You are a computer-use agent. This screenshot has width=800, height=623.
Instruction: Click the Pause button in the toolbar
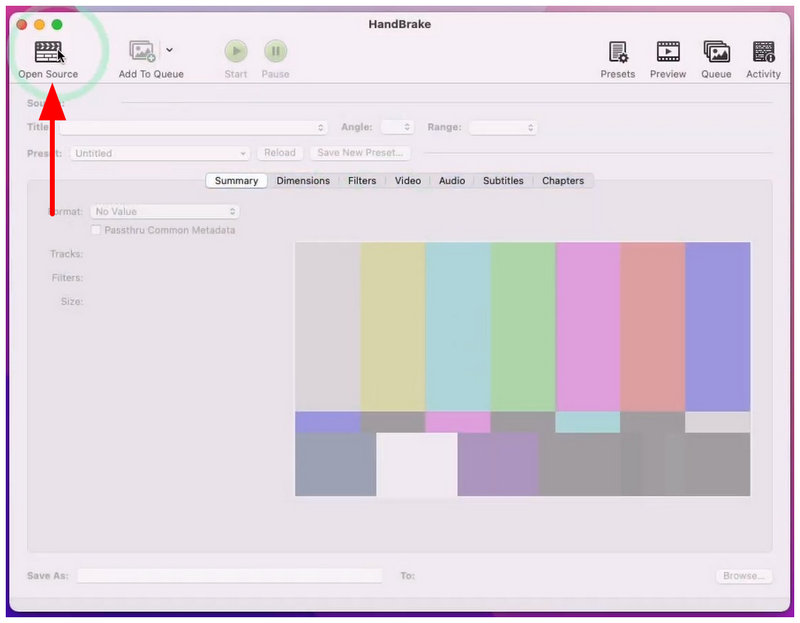pos(276,51)
